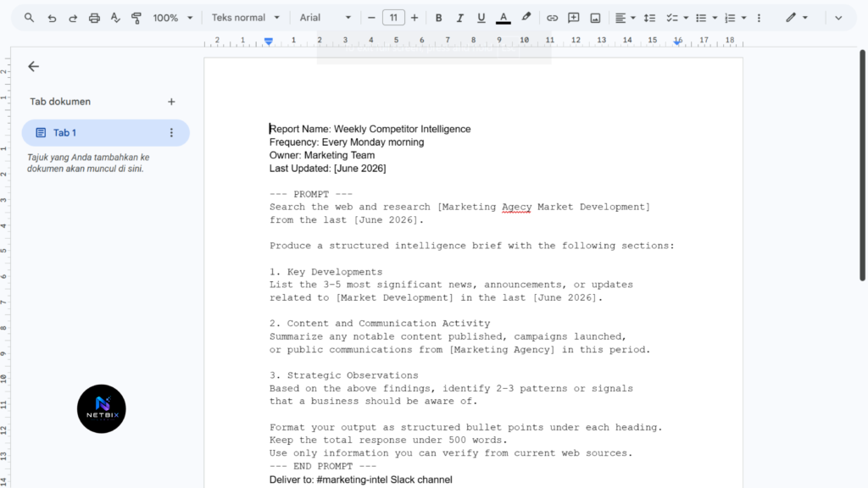
Task: Click the --- END PROMPT --- line
Action: (323, 466)
